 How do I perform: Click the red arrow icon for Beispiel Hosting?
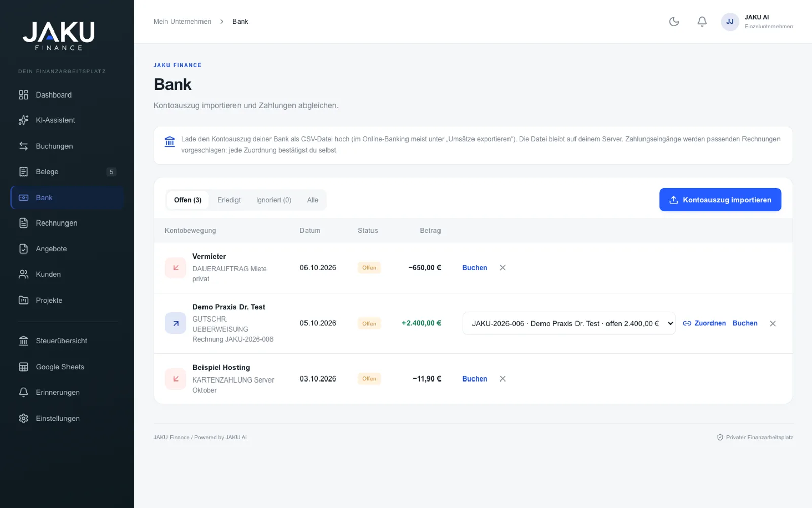(176, 379)
